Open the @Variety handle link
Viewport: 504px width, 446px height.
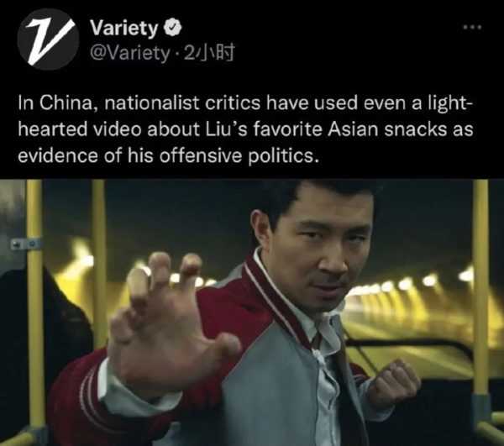(x=129, y=52)
